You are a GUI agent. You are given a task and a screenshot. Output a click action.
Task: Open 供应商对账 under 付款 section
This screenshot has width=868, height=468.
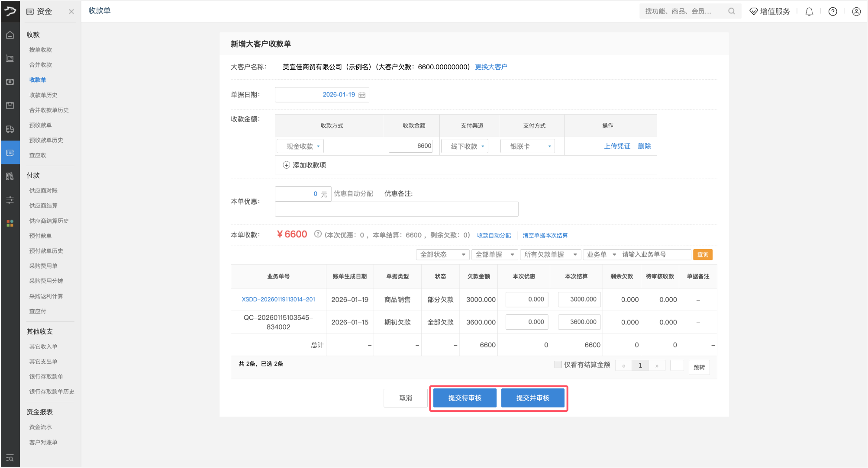[x=42, y=190]
